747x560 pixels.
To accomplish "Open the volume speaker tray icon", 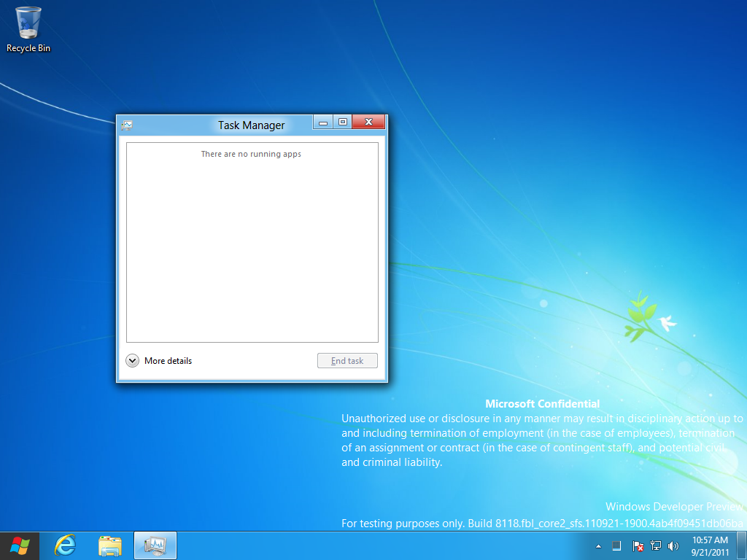I will point(673,546).
